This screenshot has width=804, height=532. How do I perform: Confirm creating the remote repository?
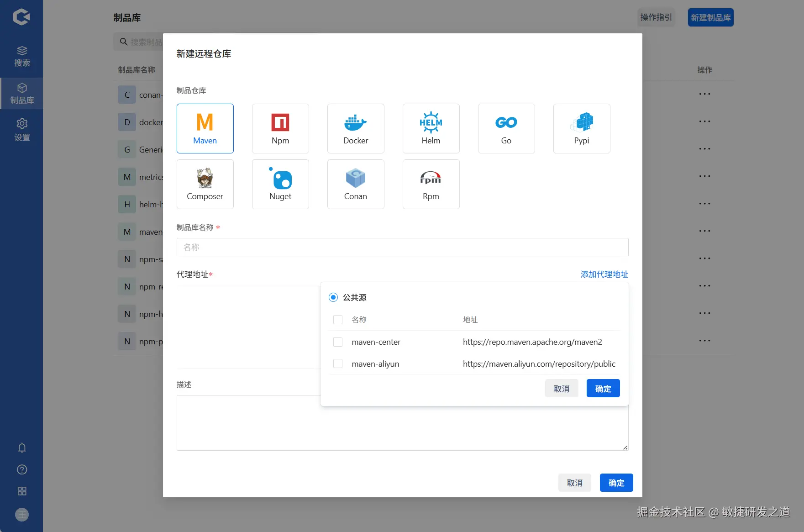coord(616,483)
